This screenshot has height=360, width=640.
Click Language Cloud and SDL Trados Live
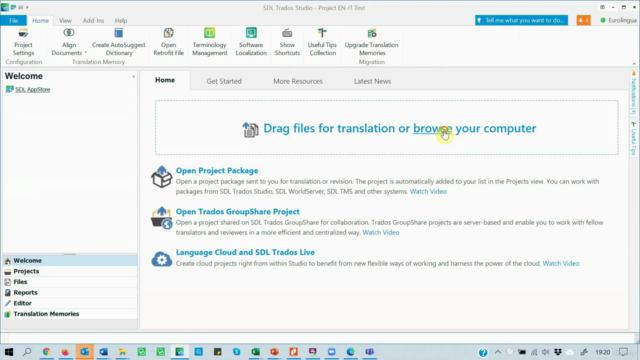(x=245, y=252)
